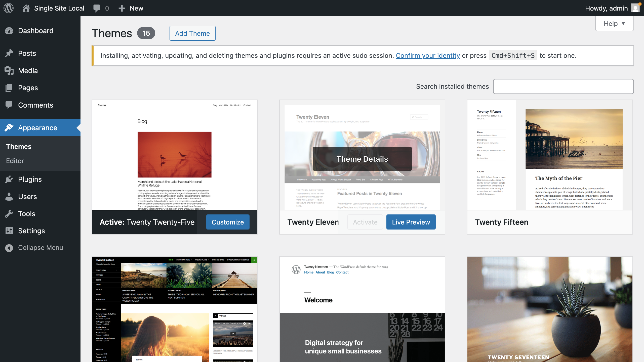
Task: Focus the Search installed themes field
Action: click(x=563, y=86)
